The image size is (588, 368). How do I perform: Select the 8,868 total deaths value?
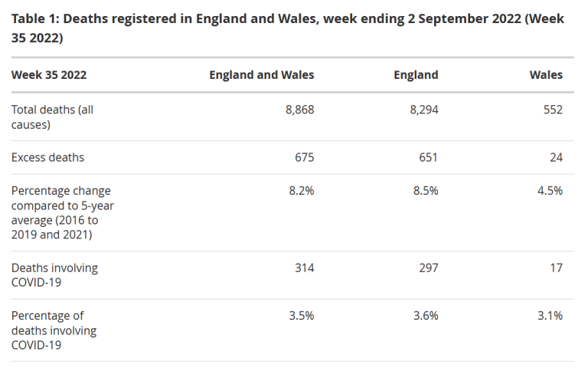(x=299, y=110)
